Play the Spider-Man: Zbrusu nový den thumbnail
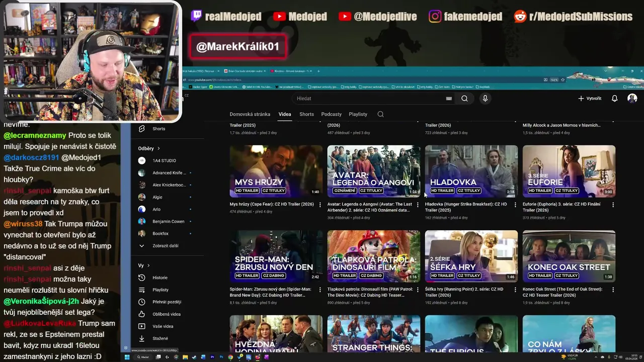 (276, 256)
